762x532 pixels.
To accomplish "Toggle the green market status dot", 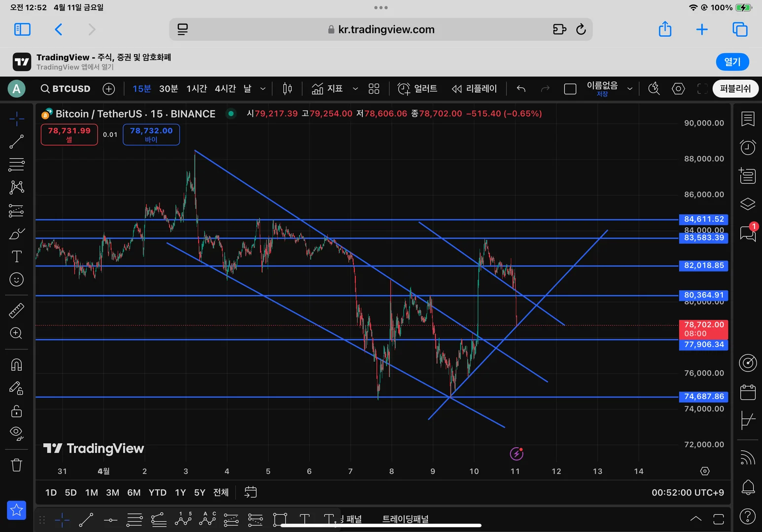I will coord(231,114).
